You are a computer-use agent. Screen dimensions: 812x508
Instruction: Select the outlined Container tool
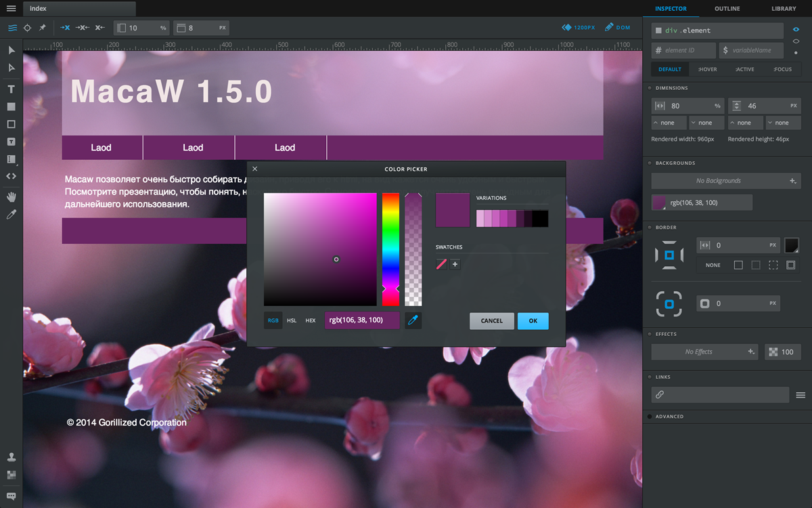click(x=12, y=125)
